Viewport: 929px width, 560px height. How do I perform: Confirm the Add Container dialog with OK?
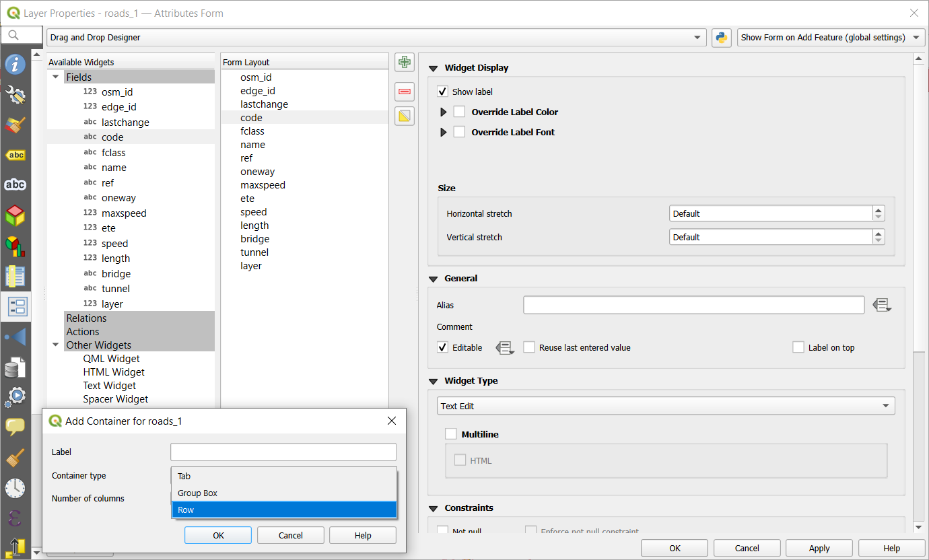(217, 535)
